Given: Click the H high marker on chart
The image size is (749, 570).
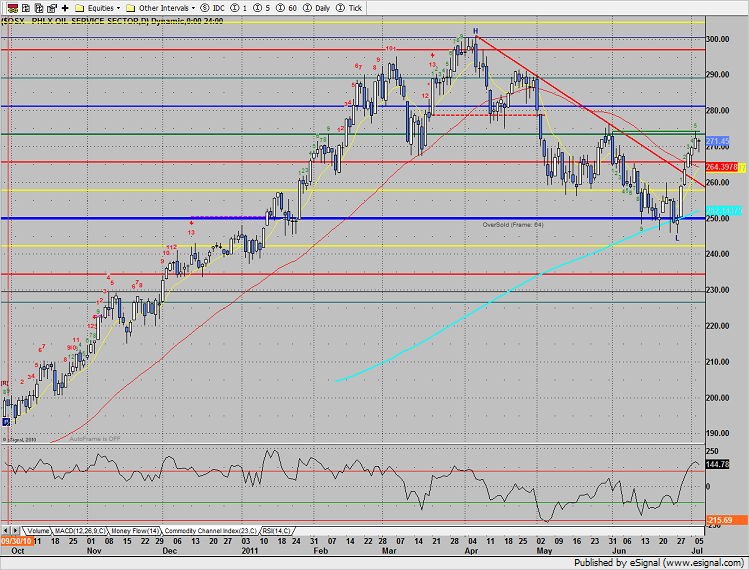Looking at the screenshot, I should point(476,31).
